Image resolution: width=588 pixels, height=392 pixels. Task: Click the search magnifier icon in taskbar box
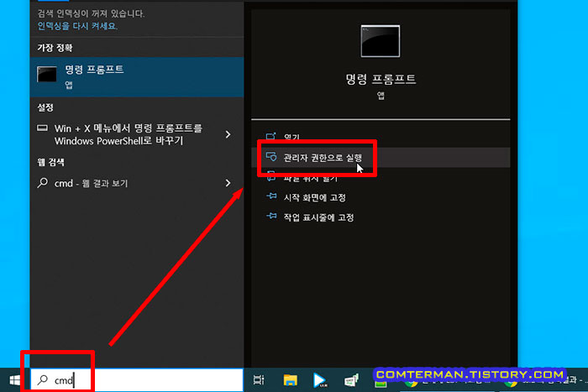43,380
